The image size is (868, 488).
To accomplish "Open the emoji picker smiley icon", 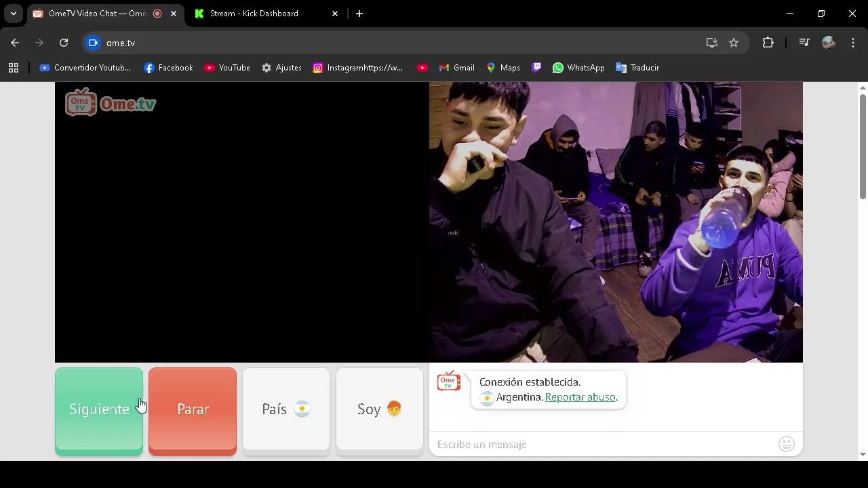I will click(x=787, y=444).
